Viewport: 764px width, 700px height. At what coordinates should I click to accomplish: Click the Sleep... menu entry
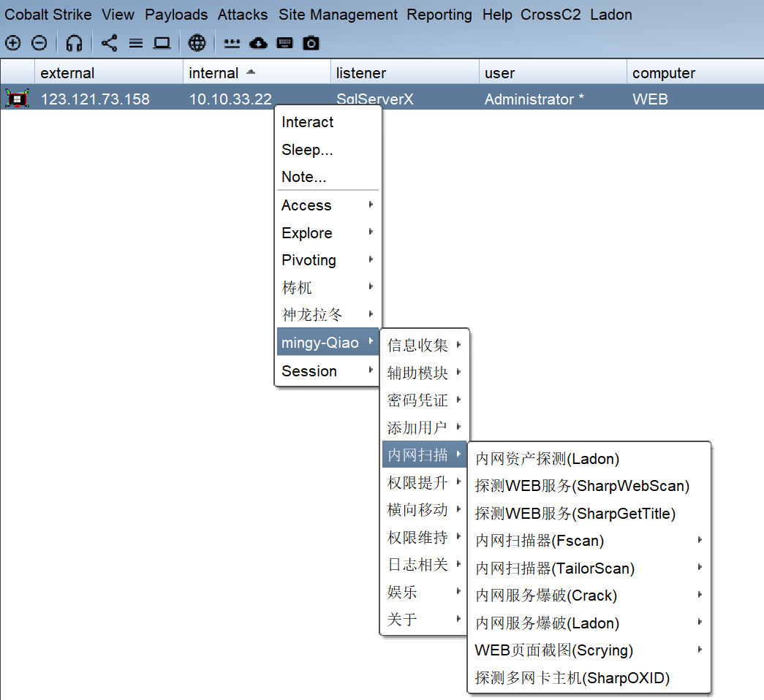307,150
